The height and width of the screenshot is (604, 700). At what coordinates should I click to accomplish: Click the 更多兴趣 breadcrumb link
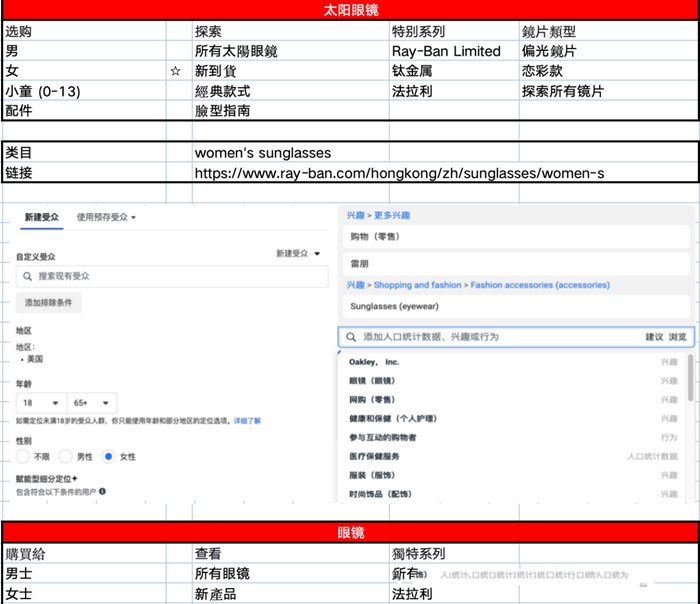(x=392, y=215)
